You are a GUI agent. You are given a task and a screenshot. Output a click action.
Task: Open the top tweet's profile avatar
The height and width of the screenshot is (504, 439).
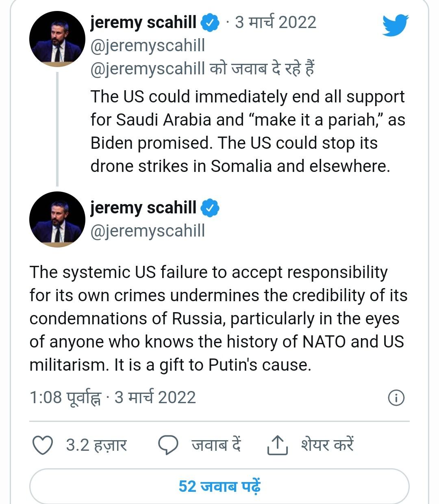tap(57, 39)
